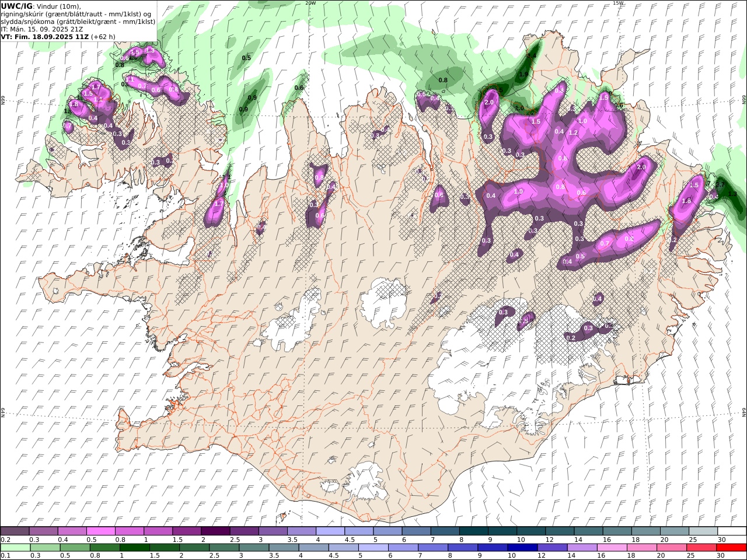Select the lower legend swatch starting at 2
Screen dimensions: 747x560
(x=194, y=547)
